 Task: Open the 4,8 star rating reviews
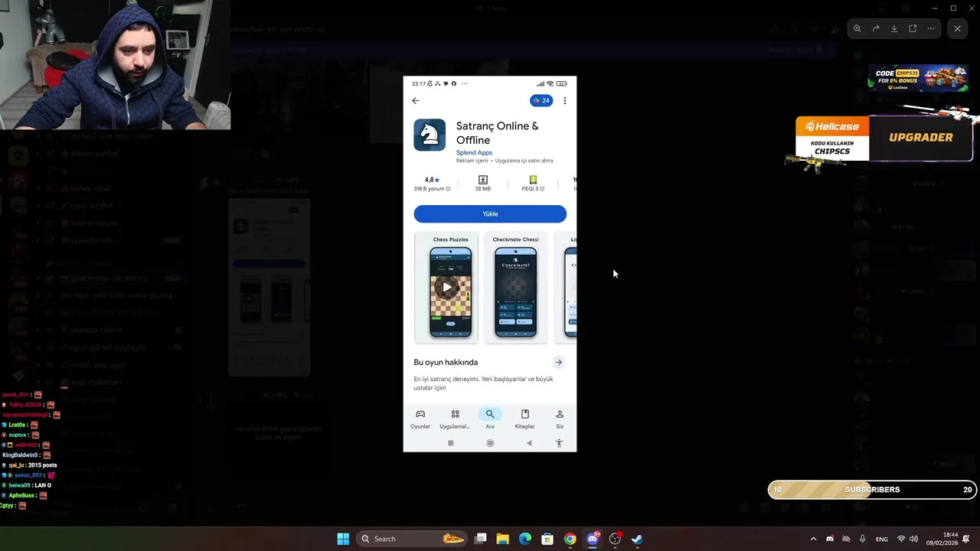coord(432,184)
